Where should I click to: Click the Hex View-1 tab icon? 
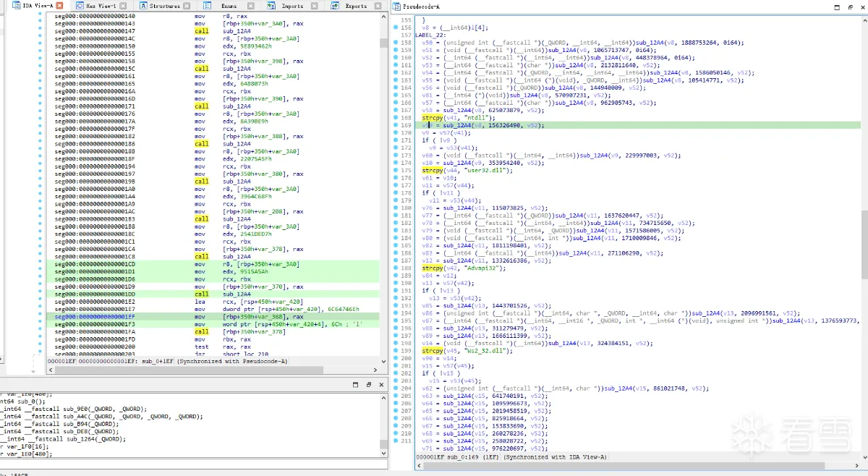pyautogui.click(x=80, y=6)
